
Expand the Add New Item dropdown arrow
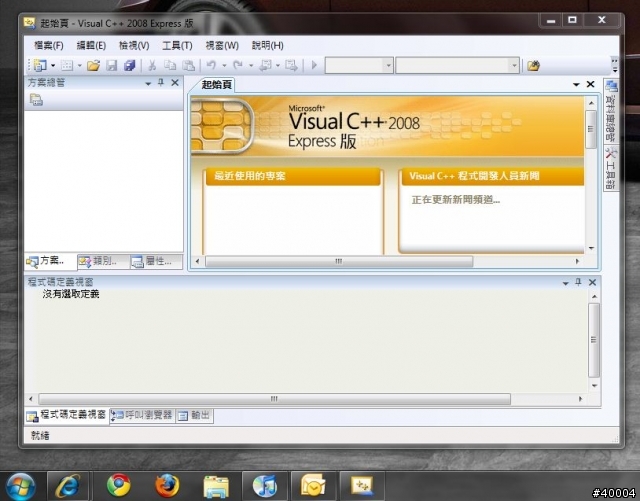click(x=80, y=65)
